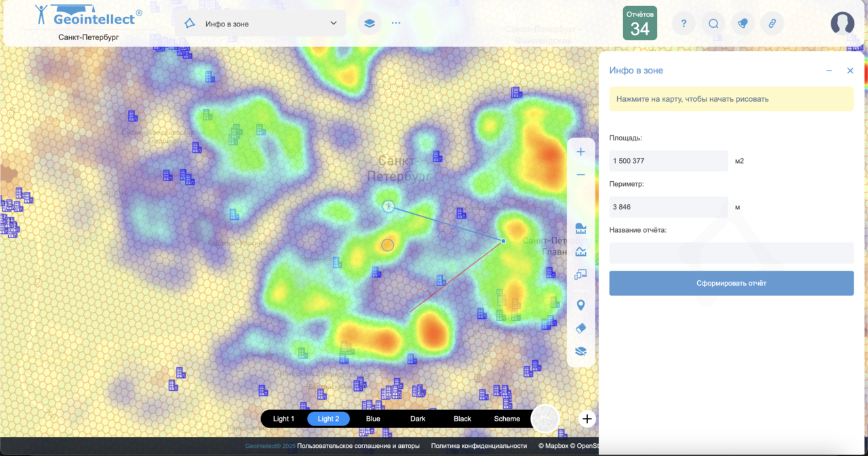Select the eraser tool on map toolbar
Viewport: 868px width, 456px height.
coord(580,328)
